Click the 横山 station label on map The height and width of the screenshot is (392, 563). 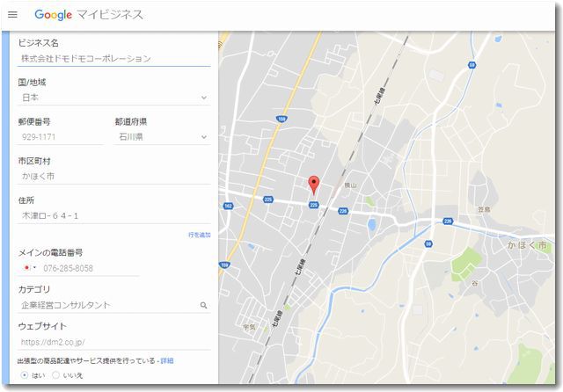pyautogui.click(x=350, y=185)
